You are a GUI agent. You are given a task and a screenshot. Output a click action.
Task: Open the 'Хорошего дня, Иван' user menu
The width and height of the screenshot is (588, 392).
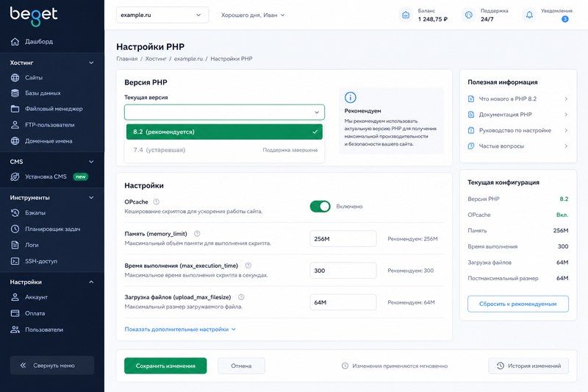point(253,15)
